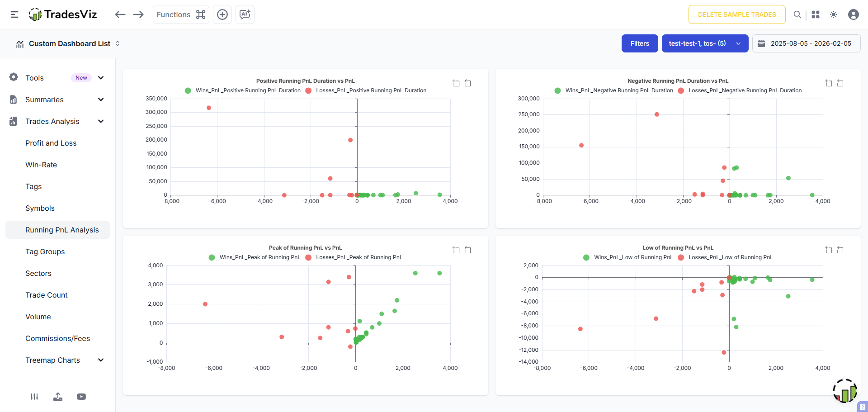Reset zoom on Negative Running PnL Duration chart
The image size is (868, 412).
tap(840, 83)
